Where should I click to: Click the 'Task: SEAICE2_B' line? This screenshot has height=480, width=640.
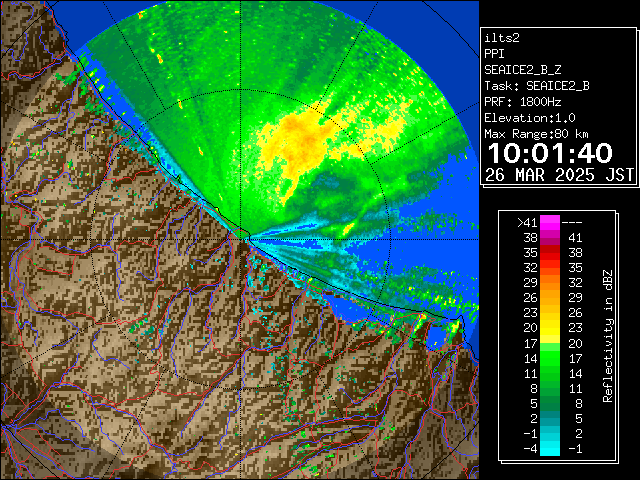pos(537,86)
